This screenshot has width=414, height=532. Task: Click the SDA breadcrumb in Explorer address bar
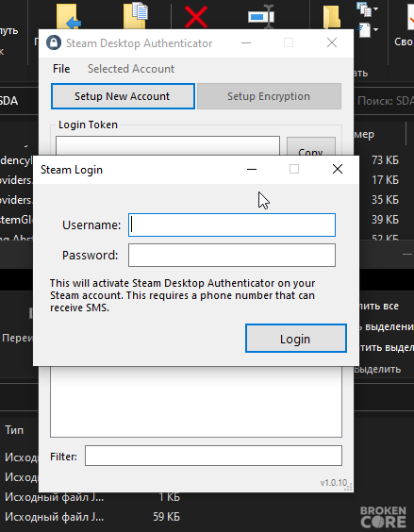coord(8,101)
